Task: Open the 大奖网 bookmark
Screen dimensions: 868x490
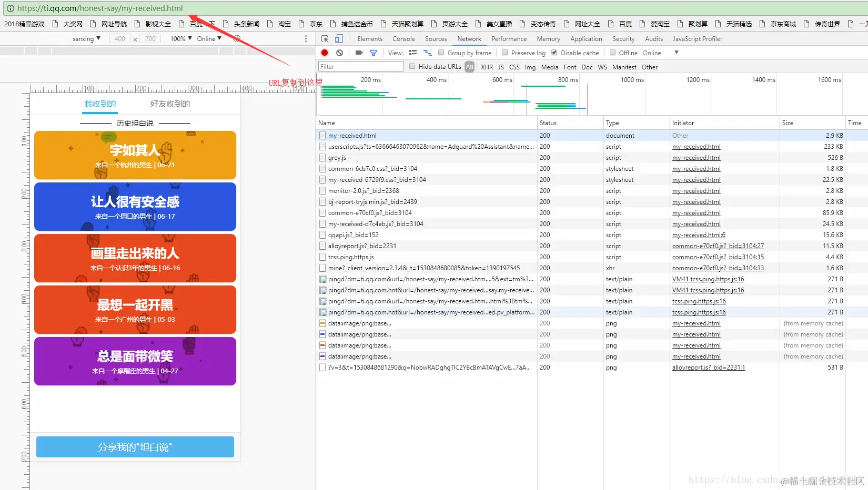Action: pyautogui.click(x=67, y=24)
